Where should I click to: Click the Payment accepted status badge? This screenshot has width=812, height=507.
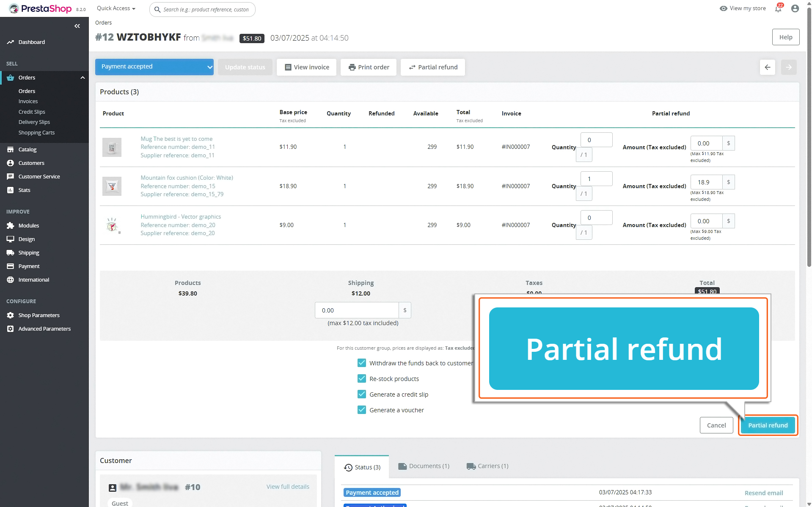tap(372, 493)
